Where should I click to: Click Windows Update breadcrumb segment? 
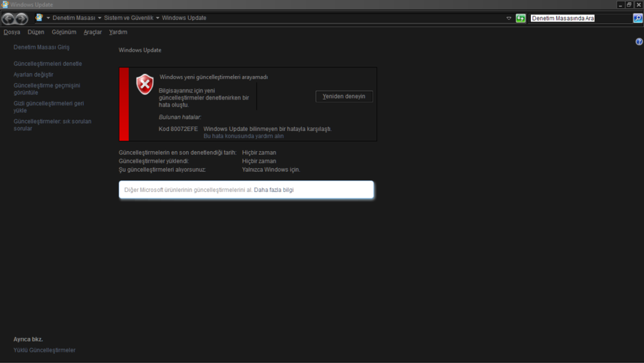184,18
